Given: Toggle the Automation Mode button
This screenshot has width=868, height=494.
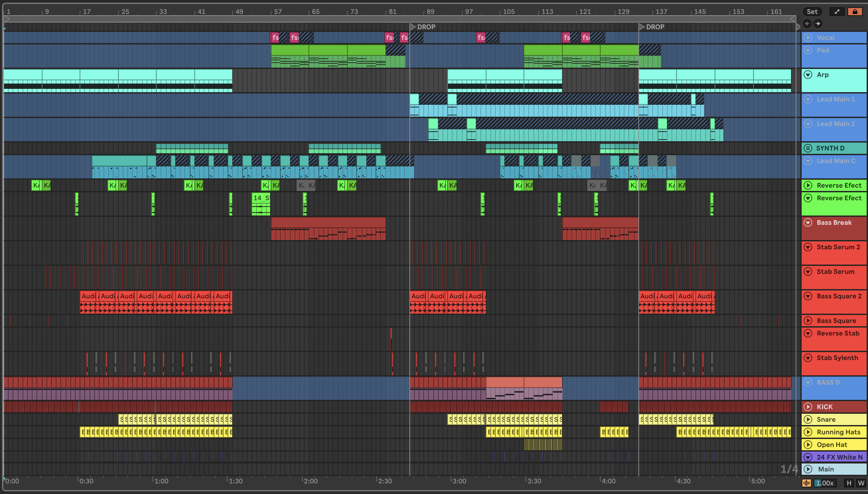Looking at the screenshot, I should tap(837, 12).
